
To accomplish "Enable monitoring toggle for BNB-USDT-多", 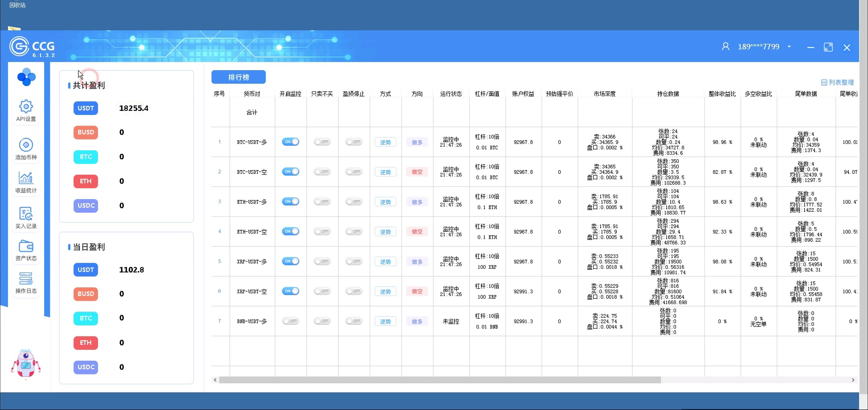I will 291,321.
